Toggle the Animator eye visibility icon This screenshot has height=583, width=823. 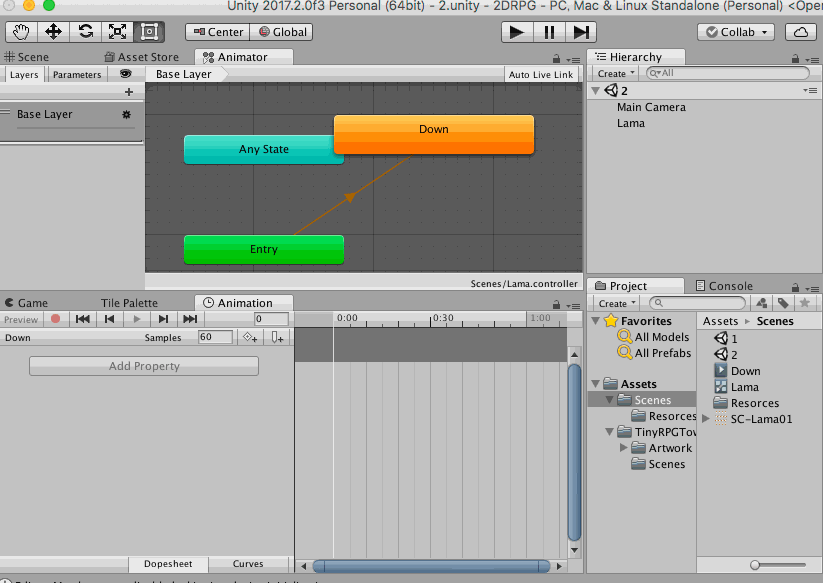125,74
